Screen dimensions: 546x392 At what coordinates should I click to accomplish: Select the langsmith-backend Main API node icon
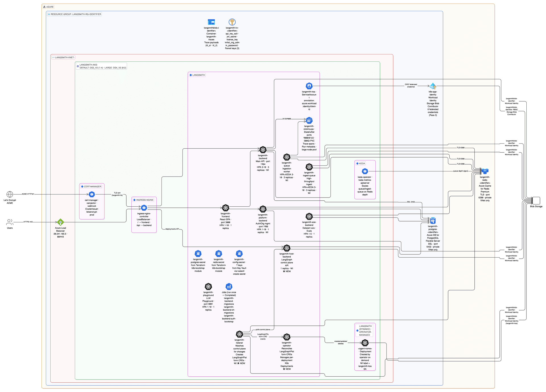[x=263, y=150]
